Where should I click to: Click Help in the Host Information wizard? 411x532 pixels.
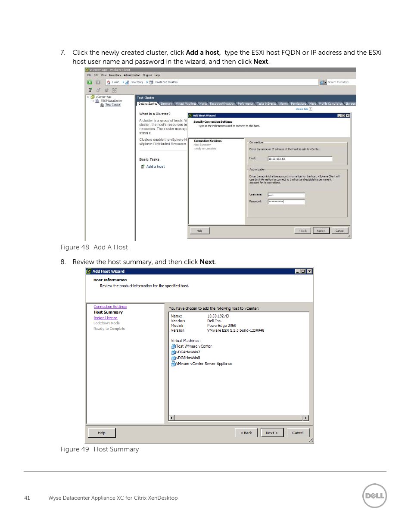click(102, 433)
